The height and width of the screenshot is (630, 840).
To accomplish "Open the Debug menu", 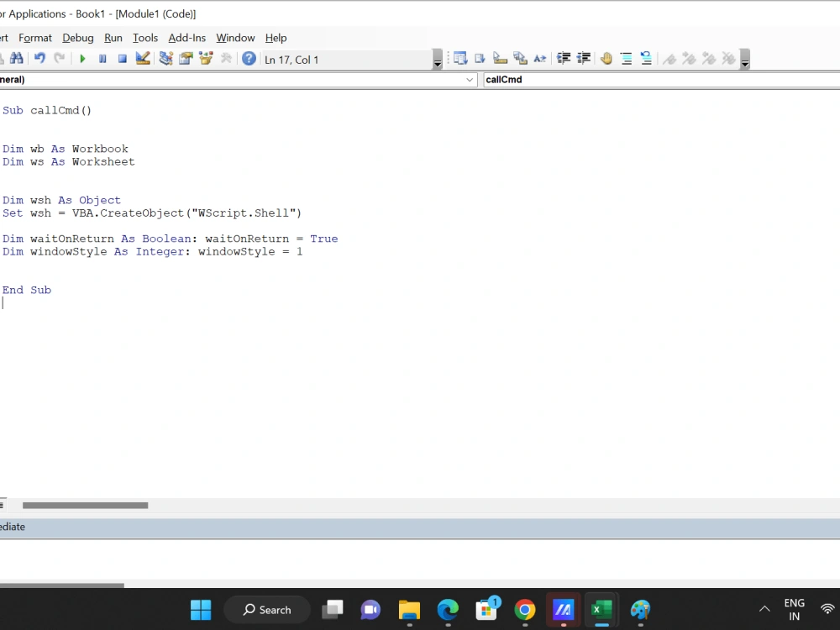I will pyautogui.click(x=78, y=38).
